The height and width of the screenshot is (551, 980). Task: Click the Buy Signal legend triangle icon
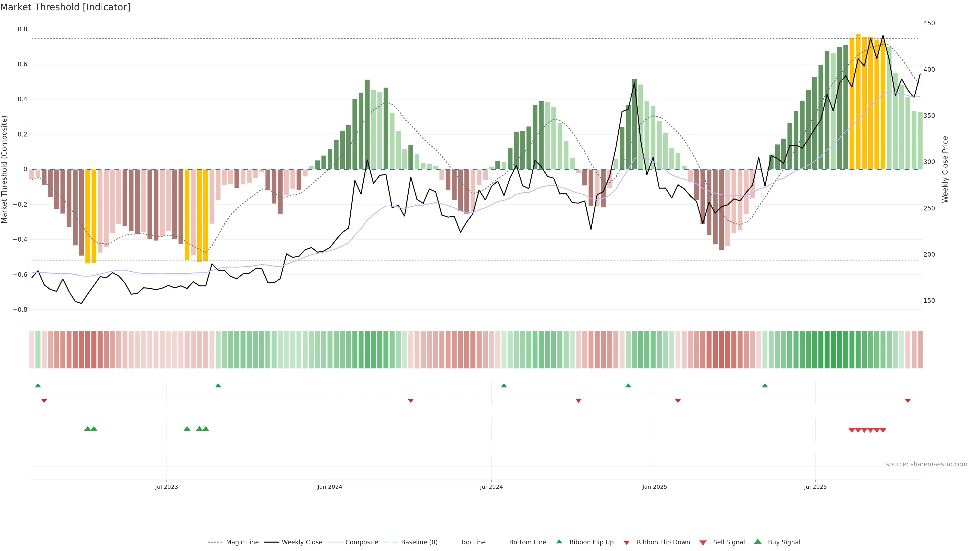click(x=758, y=542)
